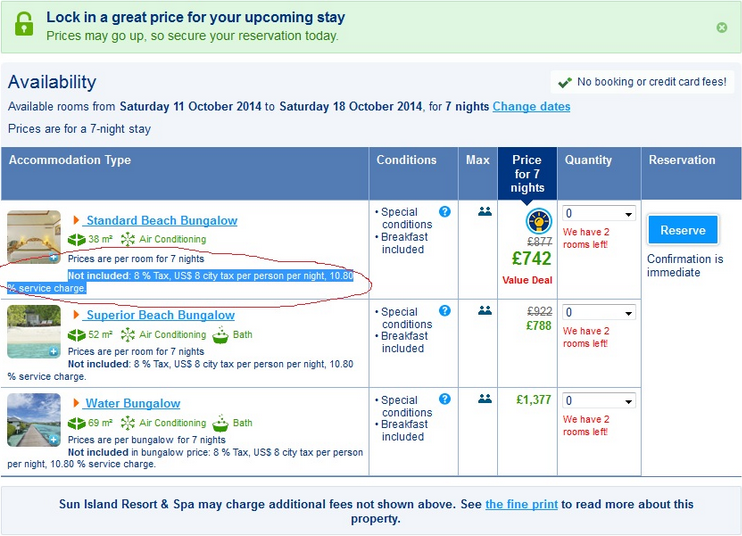Expand the orange arrow beside Standard Beach Bungalow

[x=76, y=220]
